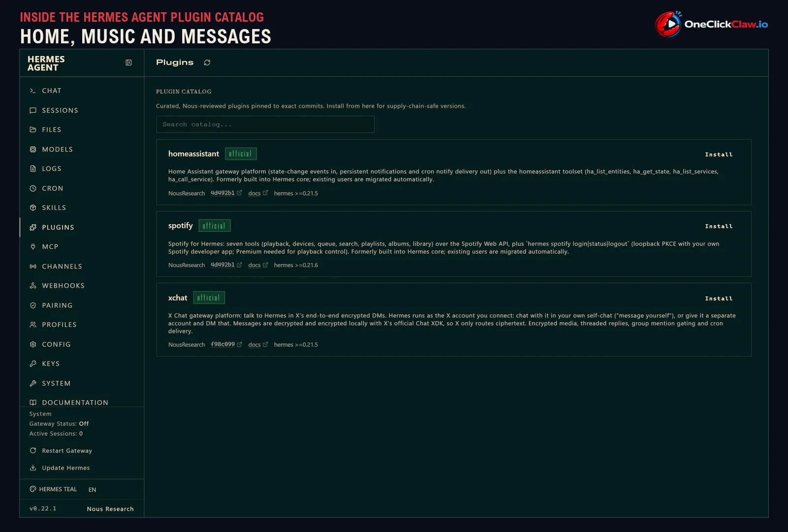This screenshot has width=788, height=532.
Task: Refresh the Plugins list
Action: (207, 63)
